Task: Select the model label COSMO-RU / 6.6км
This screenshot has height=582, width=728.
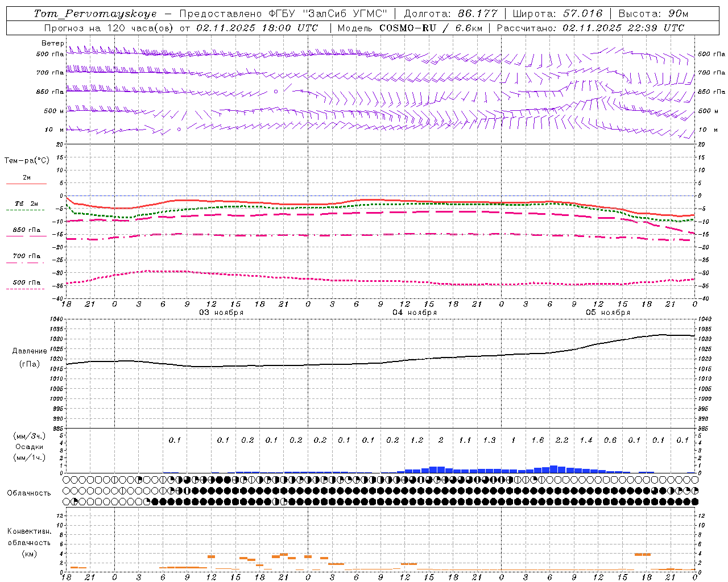Action: click(431, 28)
